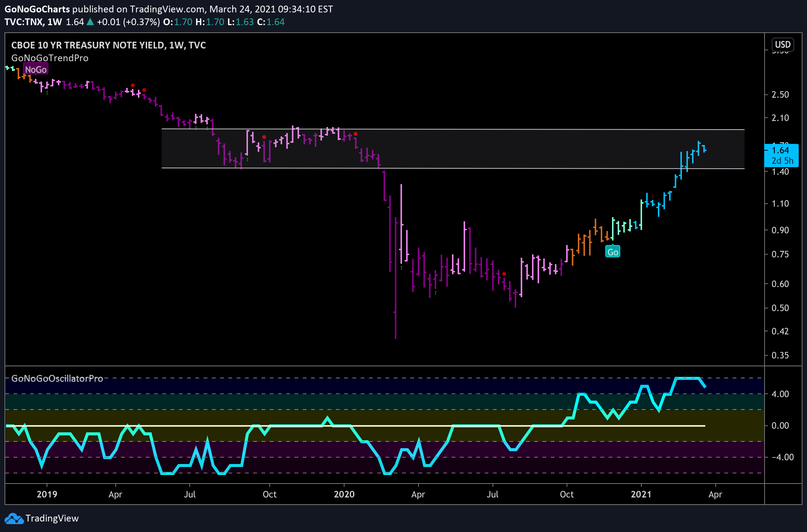Click the red dot marker near September 2019
The image size is (807, 532).
[264, 137]
